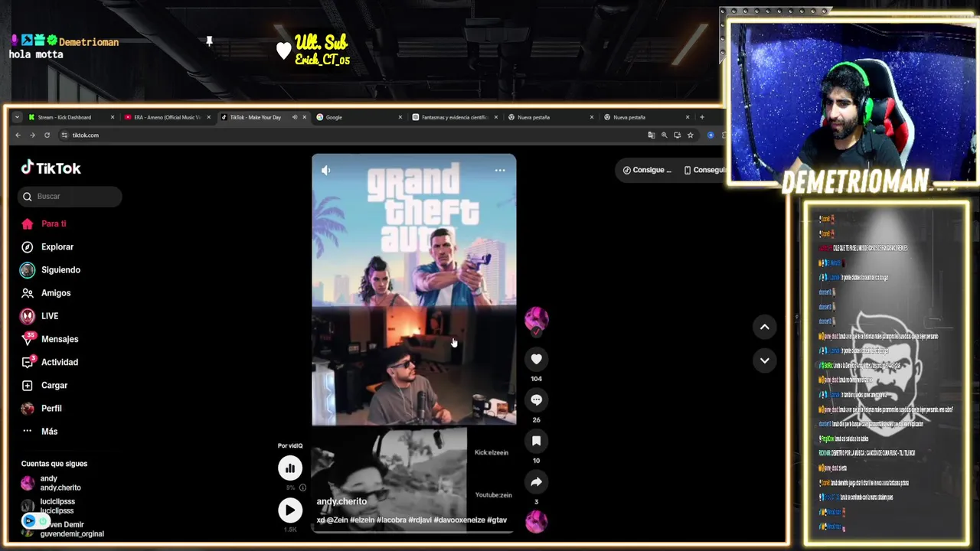
Task: Open vidIQ stats bar-chart button
Action: click(x=290, y=468)
